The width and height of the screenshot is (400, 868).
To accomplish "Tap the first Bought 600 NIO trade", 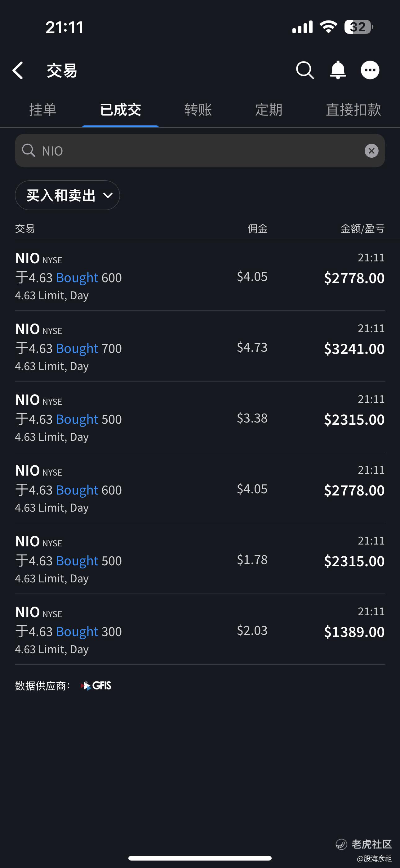I will [x=200, y=276].
